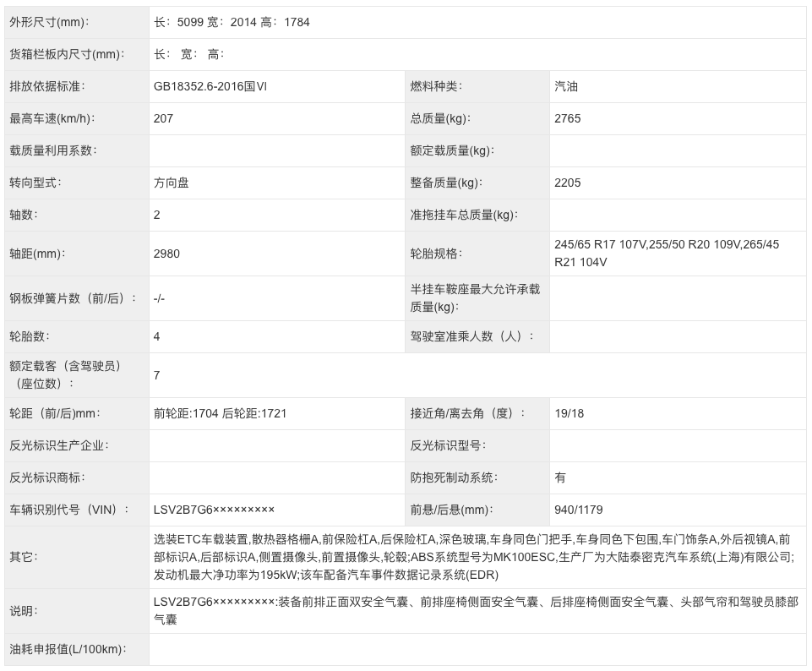Select the dimensions value 长:5099 宽:2014 高:1784

[x=232, y=22]
